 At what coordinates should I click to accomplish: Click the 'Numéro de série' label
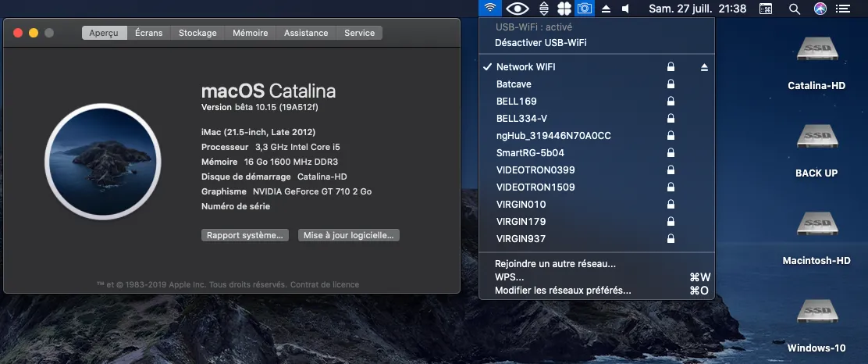point(236,207)
